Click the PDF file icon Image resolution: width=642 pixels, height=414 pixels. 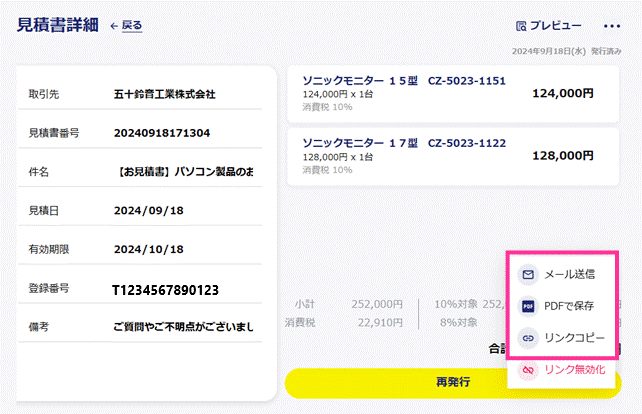click(x=528, y=306)
